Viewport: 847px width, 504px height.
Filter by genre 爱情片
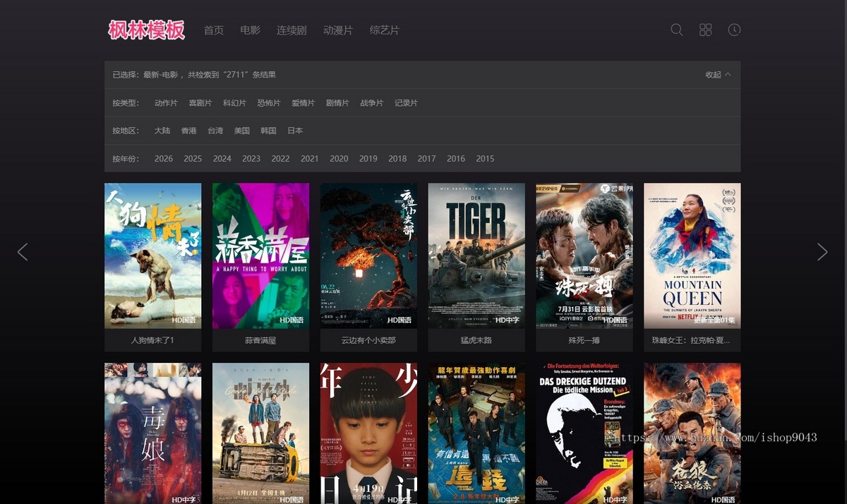pyautogui.click(x=304, y=103)
